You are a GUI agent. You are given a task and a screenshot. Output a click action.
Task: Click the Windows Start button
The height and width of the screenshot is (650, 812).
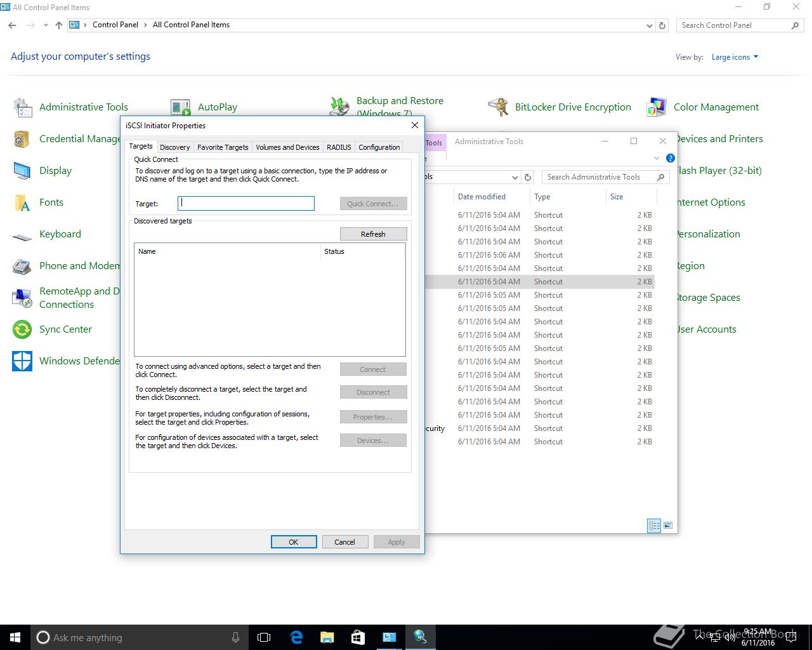(15, 637)
